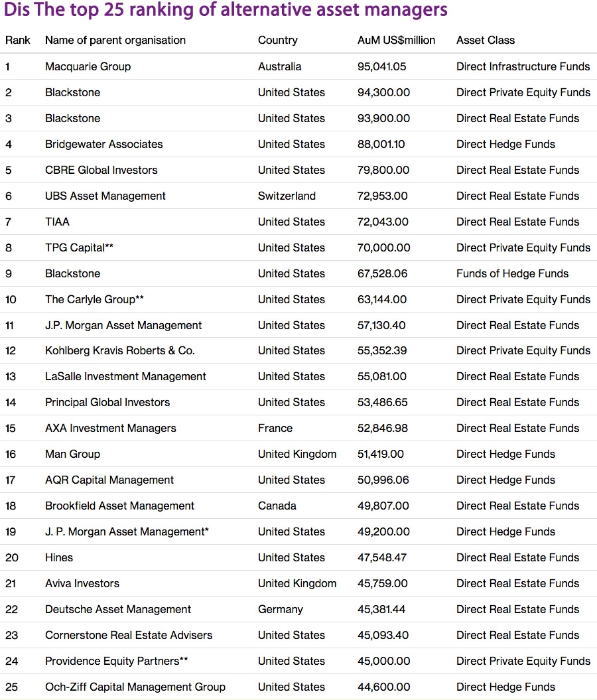Click the 'France' country cell
Image resolution: width=597 pixels, height=700 pixels.
click(x=275, y=428)
